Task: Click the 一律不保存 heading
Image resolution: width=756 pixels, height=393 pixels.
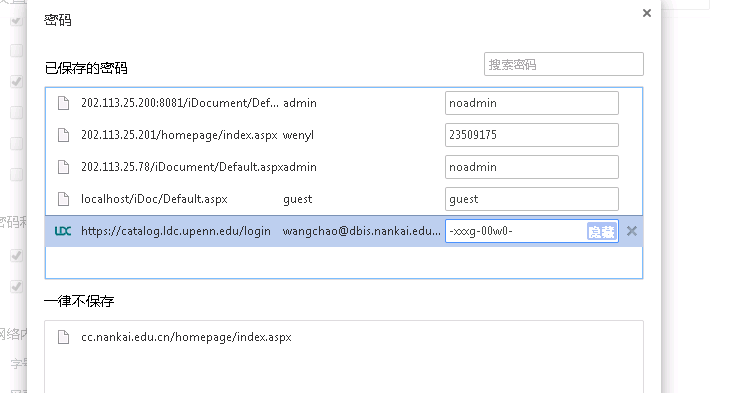Action: click(x=79, y=301)
